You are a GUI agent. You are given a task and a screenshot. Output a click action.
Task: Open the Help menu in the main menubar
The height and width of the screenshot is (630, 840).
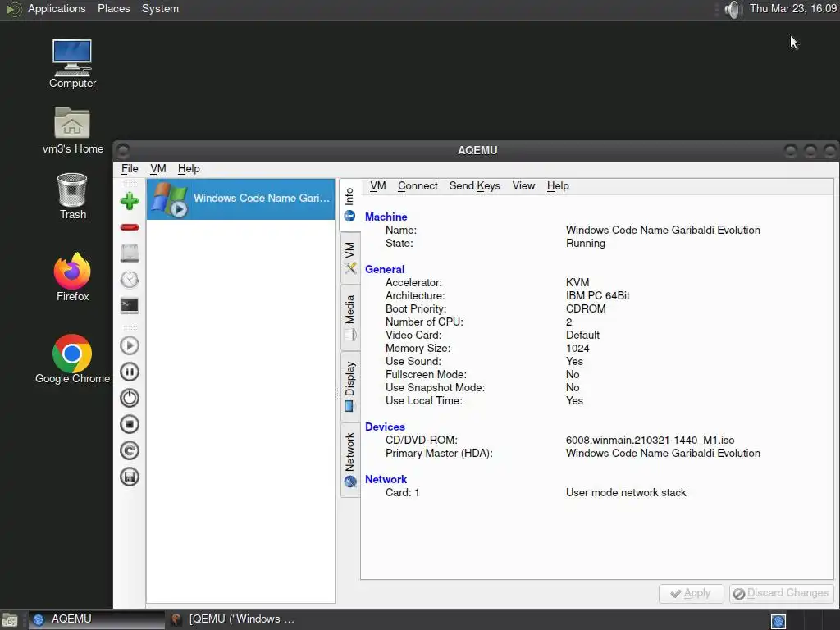(x=189, y=169)
